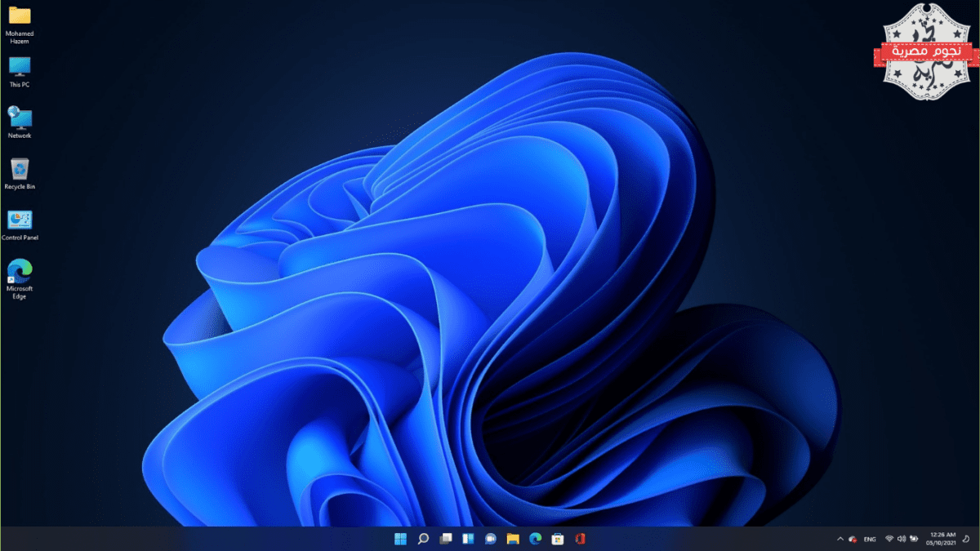Image resolution: width=980 pixels, height=551 pixels.
Task: Open Wi-Fi network tray icon
Action: click(x=889, y=539)
